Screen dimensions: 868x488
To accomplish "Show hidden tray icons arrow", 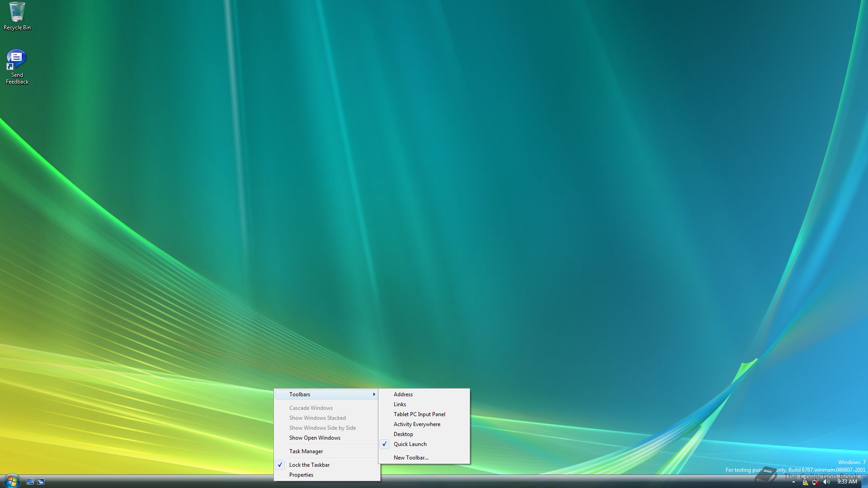I will click(x=793, y=482).
